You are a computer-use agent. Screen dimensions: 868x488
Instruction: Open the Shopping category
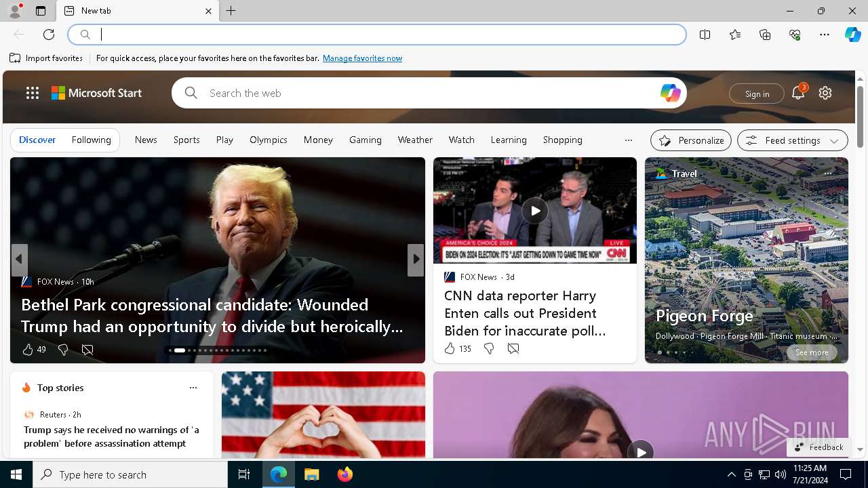pyautogui.click(x=563, y=140)
